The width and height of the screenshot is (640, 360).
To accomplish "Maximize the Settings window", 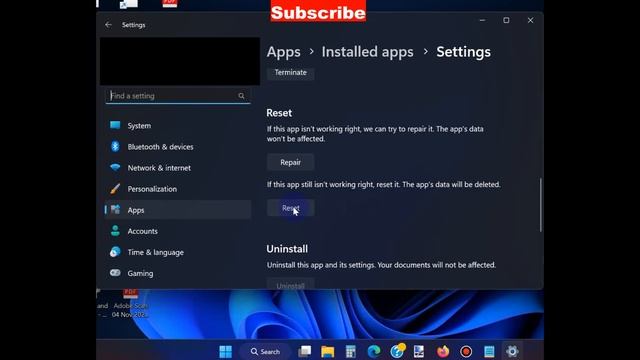I will pos(506,20).
